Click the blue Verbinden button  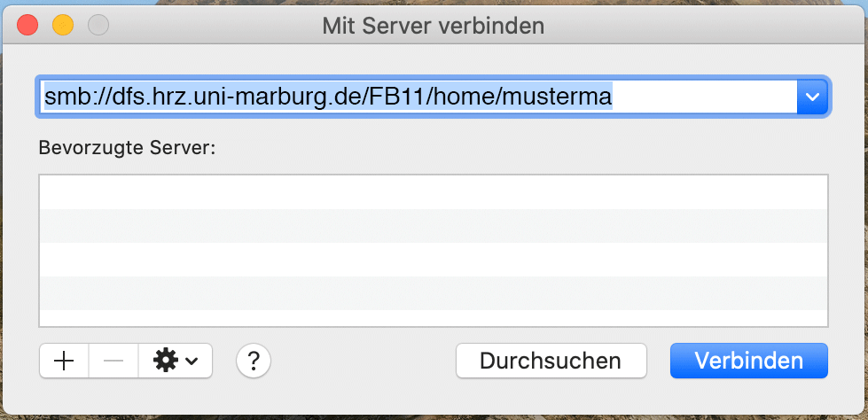tap(749, 361)
